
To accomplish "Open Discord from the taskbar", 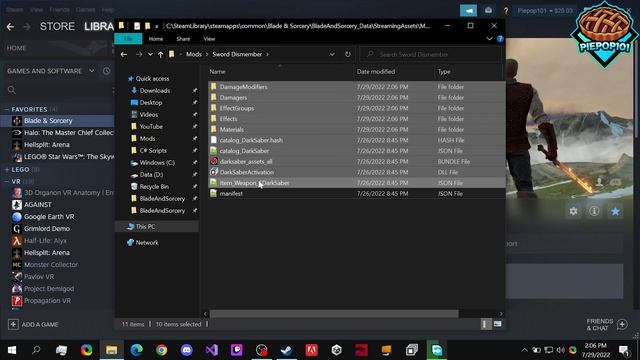I will tap(187, 350).
